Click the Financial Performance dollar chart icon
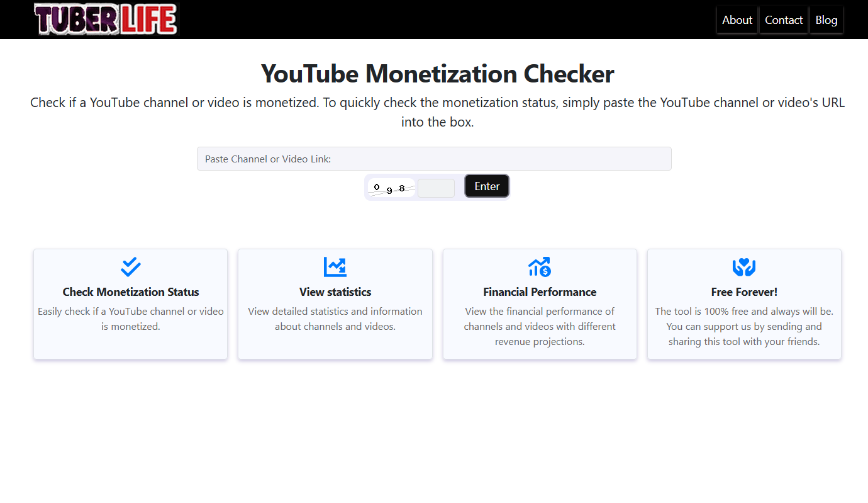 click(540, 267)
